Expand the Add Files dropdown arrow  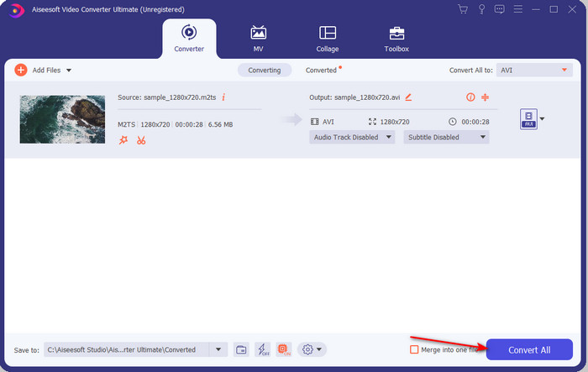(x=69, y=71)
